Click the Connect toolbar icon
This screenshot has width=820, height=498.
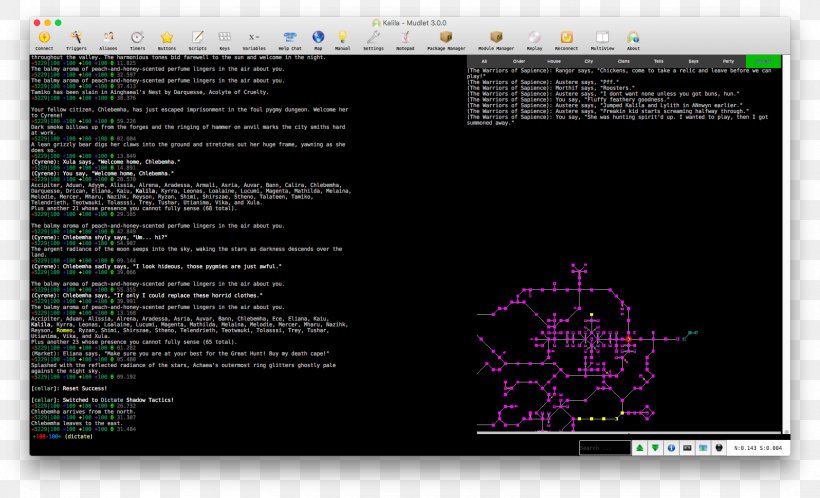coord(44,40)
